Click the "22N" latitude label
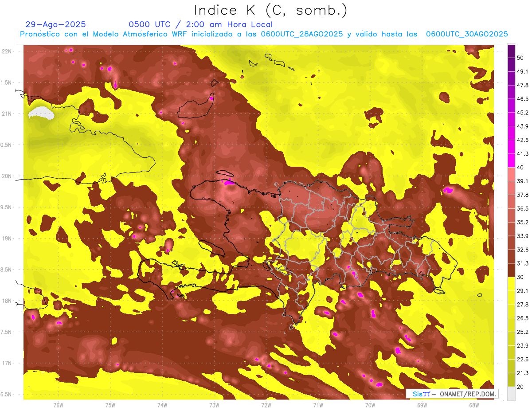The height and width of the screenshot is (411, 532). (7, 51)
